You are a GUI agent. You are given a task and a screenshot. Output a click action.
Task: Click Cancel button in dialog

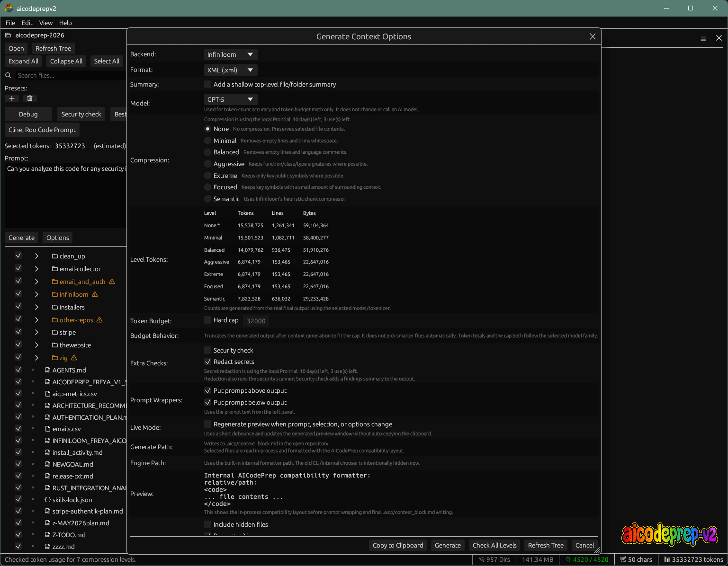584,545
